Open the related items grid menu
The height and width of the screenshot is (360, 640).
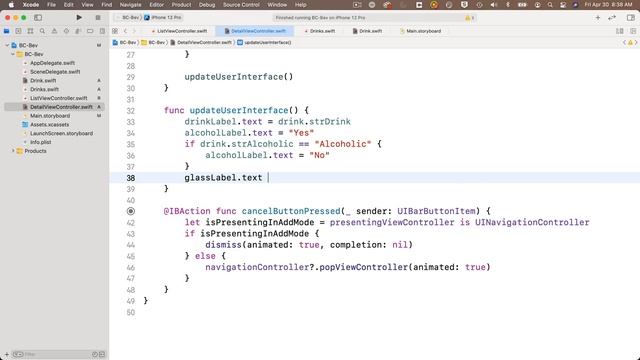[x=115, y=31]
